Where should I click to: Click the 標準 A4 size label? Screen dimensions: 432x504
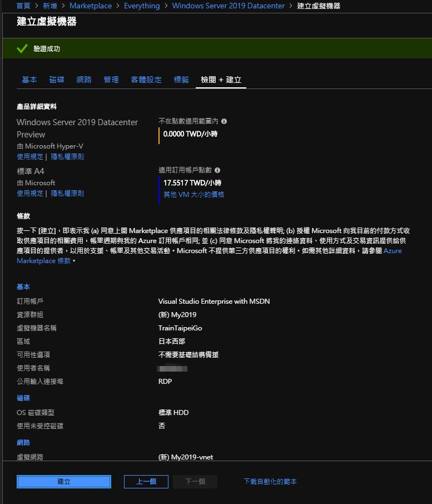coord(31,171)
